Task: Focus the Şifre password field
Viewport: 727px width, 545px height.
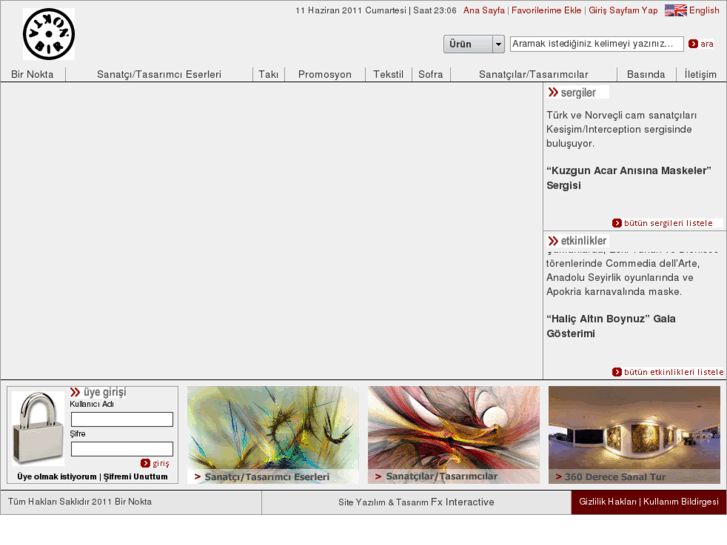Action: tap(122, 449)
